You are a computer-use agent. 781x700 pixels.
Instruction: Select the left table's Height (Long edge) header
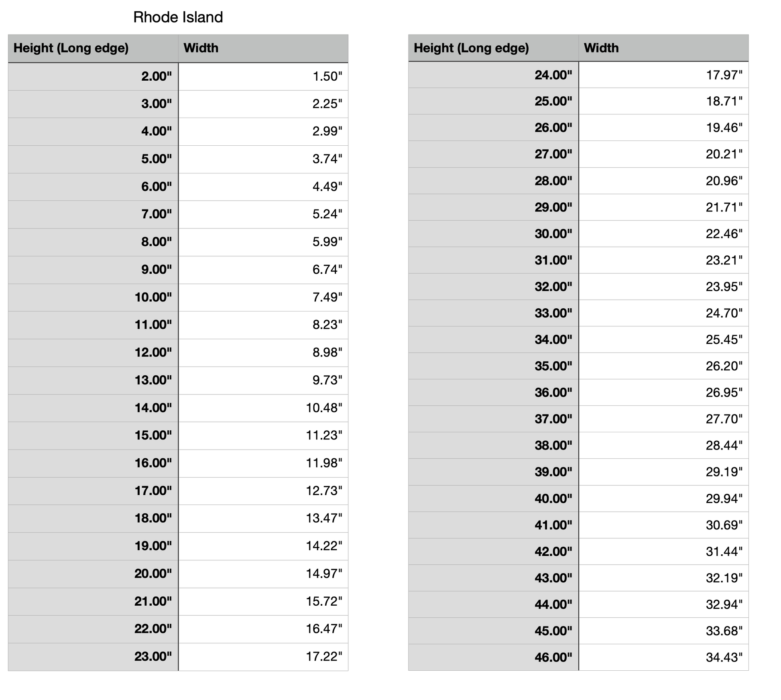point(71,48)
